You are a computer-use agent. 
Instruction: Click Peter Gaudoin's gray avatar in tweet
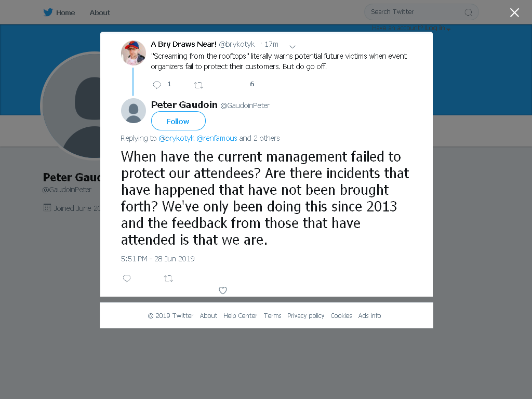(134, 111)
